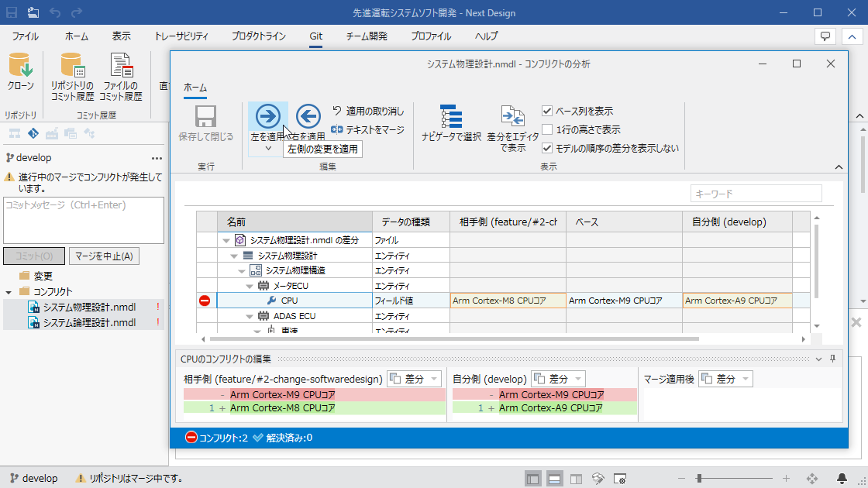Click テキストをマージ to merge text
Viewport: 868px width, 488px height.
[x=368, y=129]
